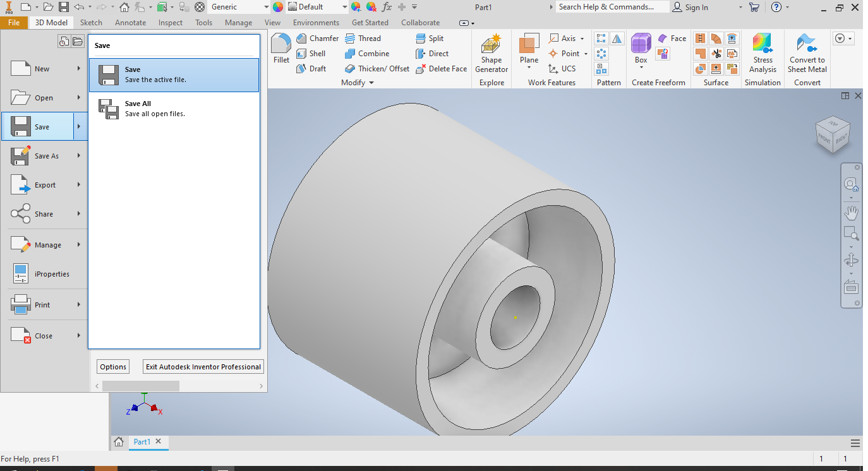The height and width of the screenshot is (471, 868).
Task: Click the Circular Pattern icon
Action: 601,54
